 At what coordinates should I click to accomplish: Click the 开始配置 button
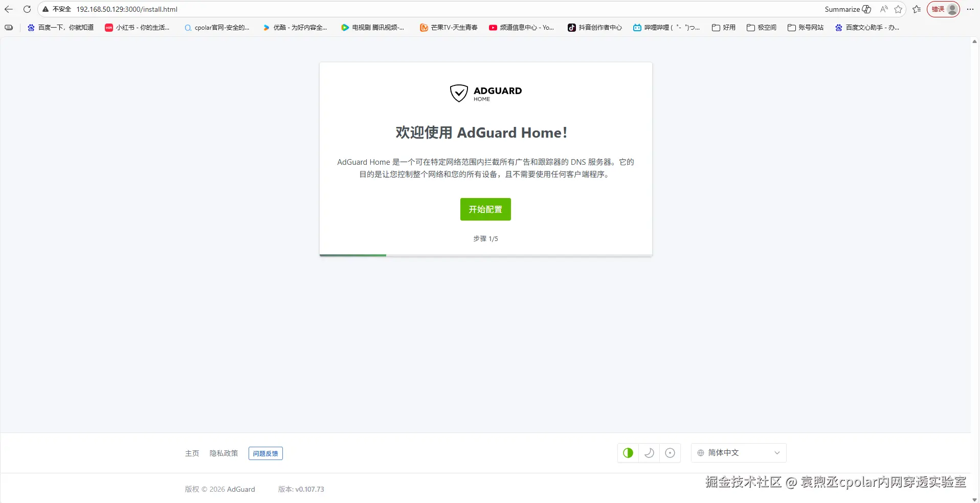485,209
